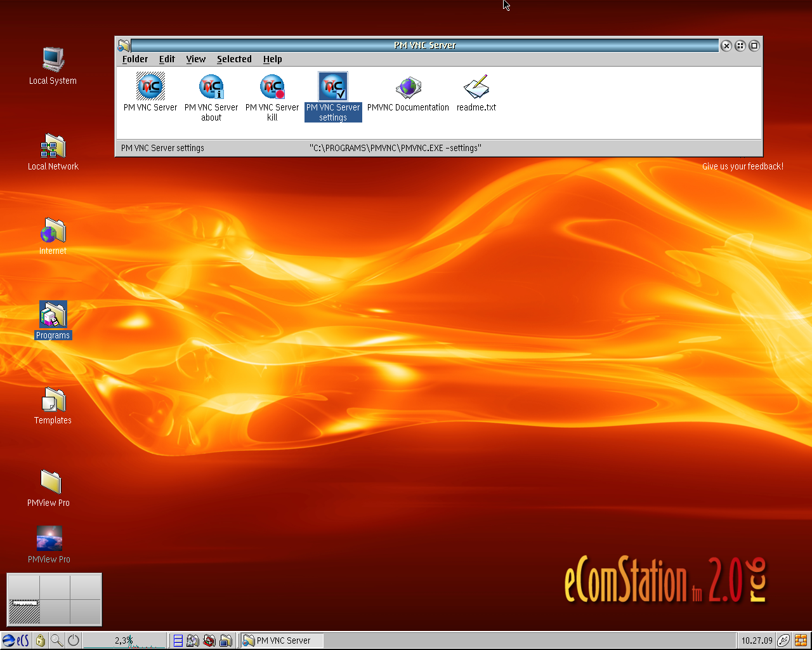Click the power shutdown icon in taskbar
The height and width of the screenshot is (650, 812).
74,640
